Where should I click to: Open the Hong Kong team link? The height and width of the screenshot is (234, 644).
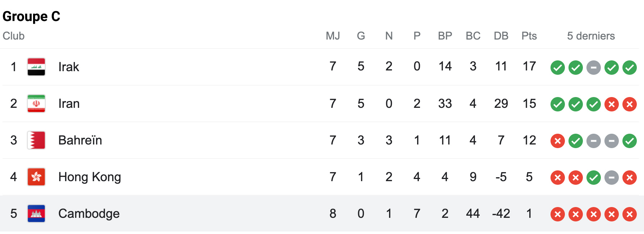pyautogui.click(x=90, y=177)
